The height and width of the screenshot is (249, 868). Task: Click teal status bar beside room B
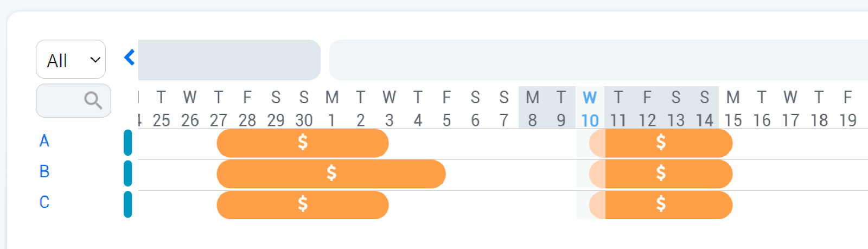(128, 173)
